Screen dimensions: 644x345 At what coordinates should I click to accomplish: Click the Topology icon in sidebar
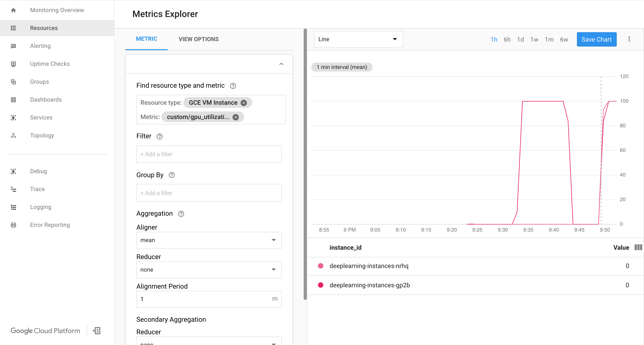(x=13, y=135)
